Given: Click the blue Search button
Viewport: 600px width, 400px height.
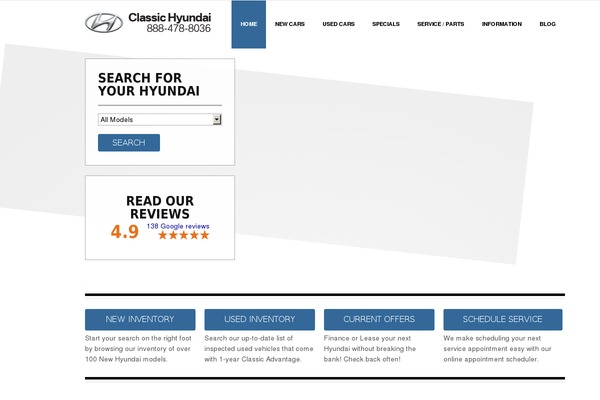Looking at the screenshot, I should pos(129,143).
